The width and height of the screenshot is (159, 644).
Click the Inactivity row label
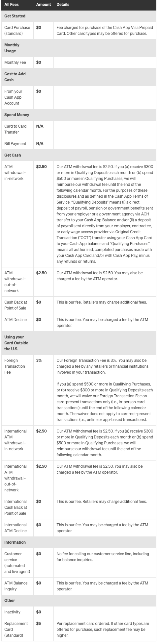pyautogui.click(x=12, y=612)
